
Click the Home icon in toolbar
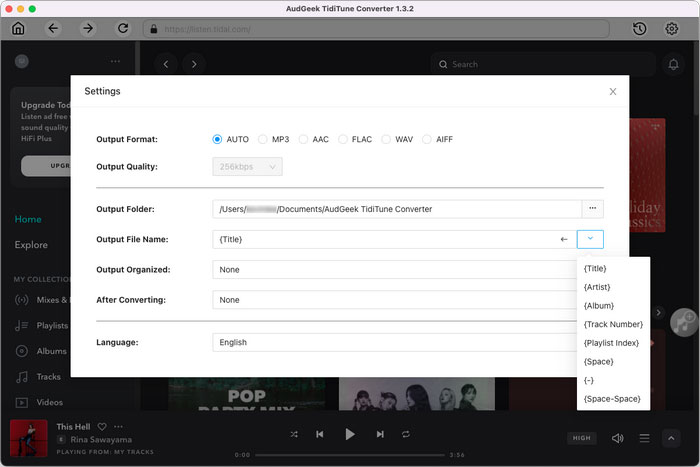pyautogui.click(x=18, y=29)
